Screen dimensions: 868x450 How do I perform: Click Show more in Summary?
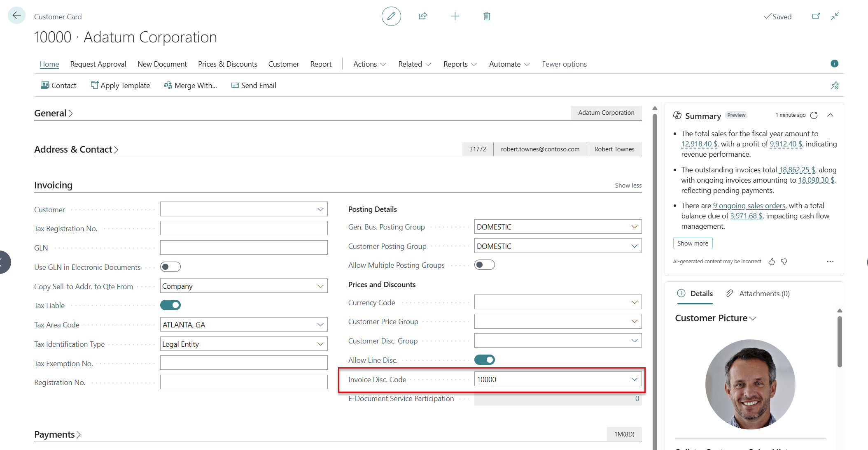[693, 244]
